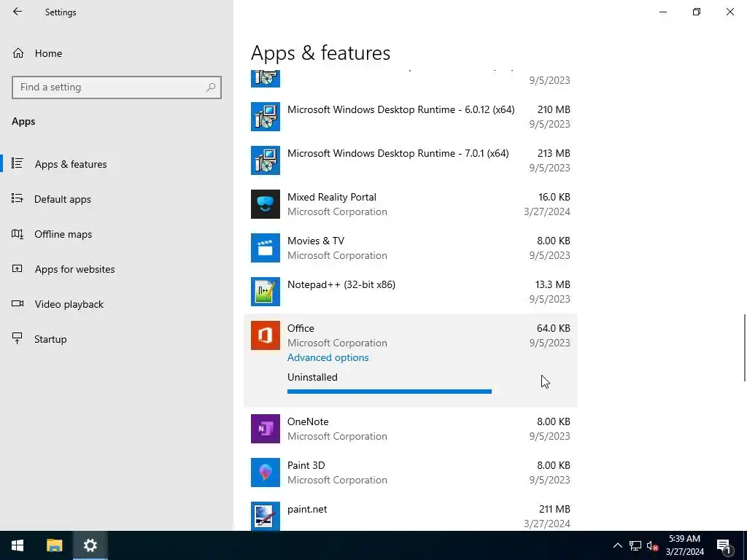Screen dimensions: 747x560
Task: Open the taskbar clock and date
Action: [x=684, y=545]
